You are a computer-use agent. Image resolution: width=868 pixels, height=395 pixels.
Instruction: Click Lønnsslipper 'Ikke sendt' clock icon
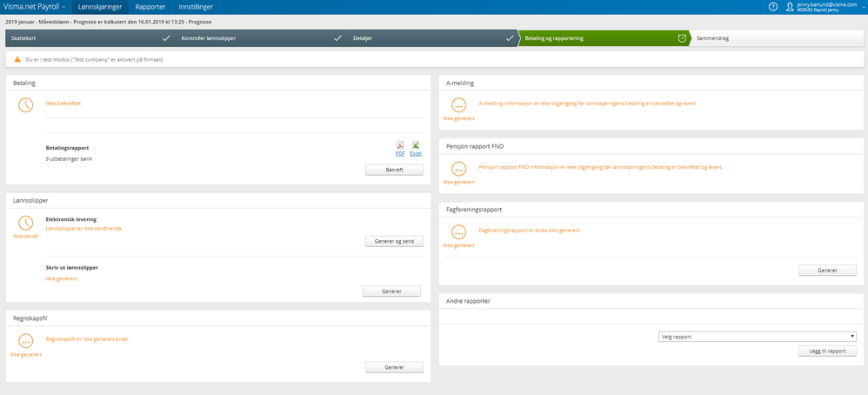point(26,223)
